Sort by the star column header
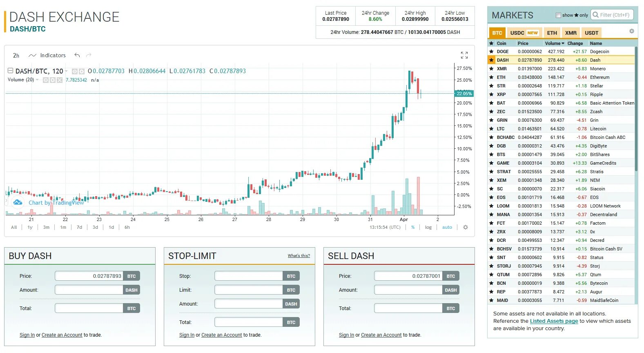 click(x=492, y=43)
